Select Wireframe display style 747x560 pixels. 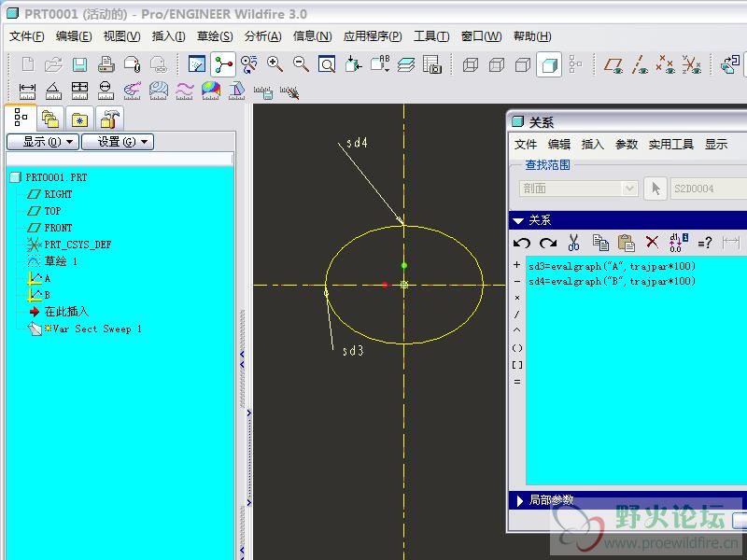point(471,64)
